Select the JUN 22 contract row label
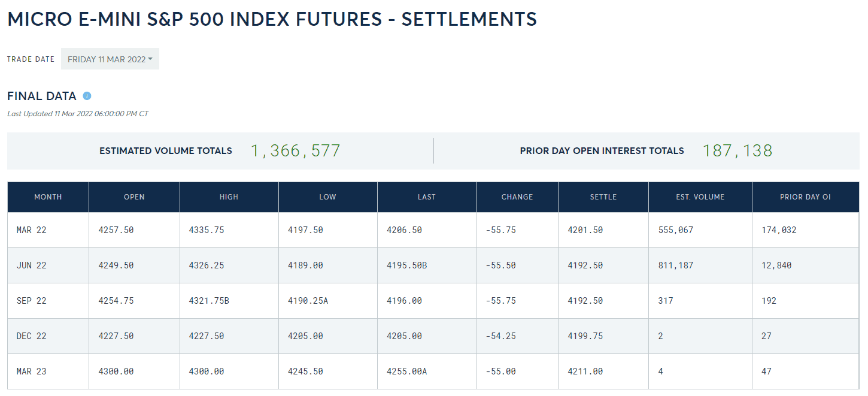 click(x=31, y=265)
